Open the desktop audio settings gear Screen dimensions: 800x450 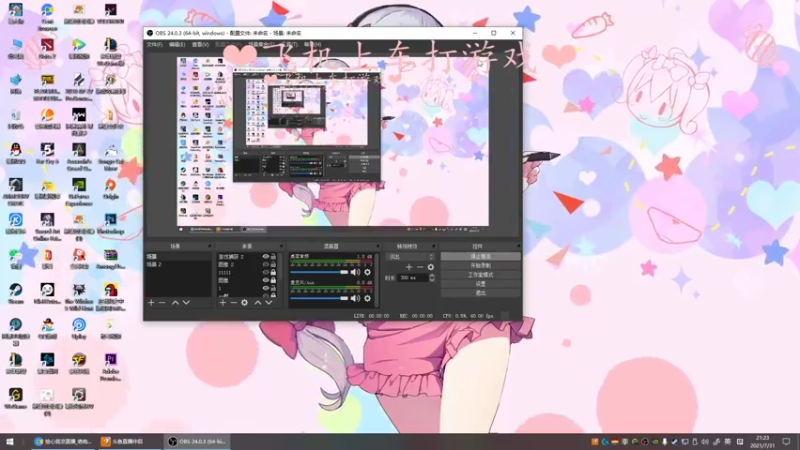click(367, 272)
